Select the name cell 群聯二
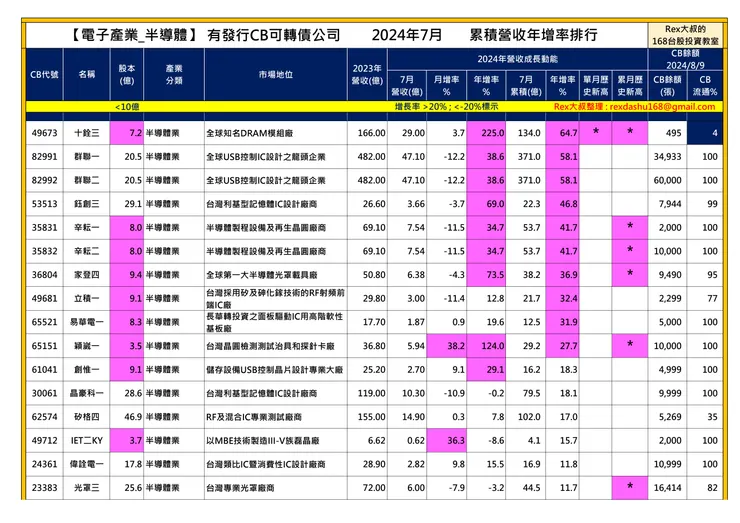Screen dimensions: 740x523 [87, 180]
